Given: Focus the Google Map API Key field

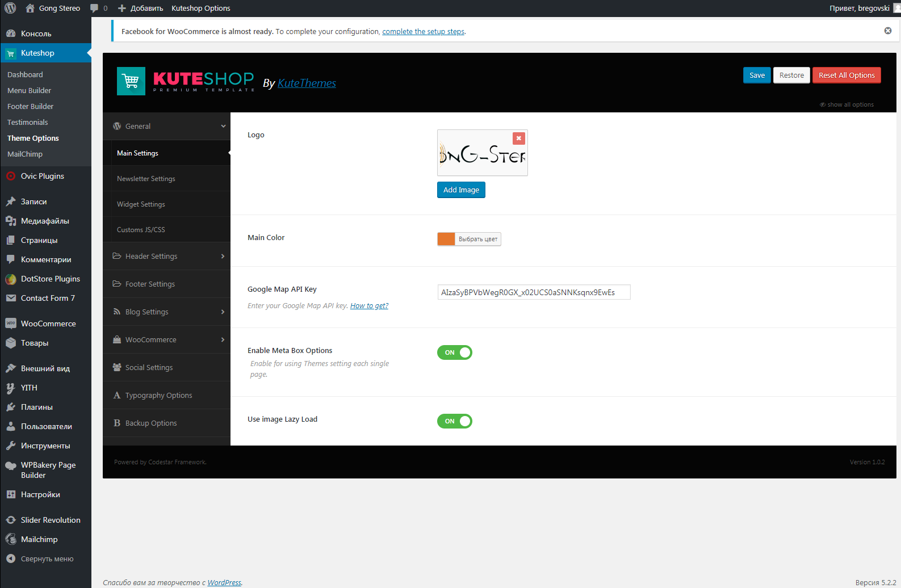Looking at the screenshot, I should click(534, 292).
